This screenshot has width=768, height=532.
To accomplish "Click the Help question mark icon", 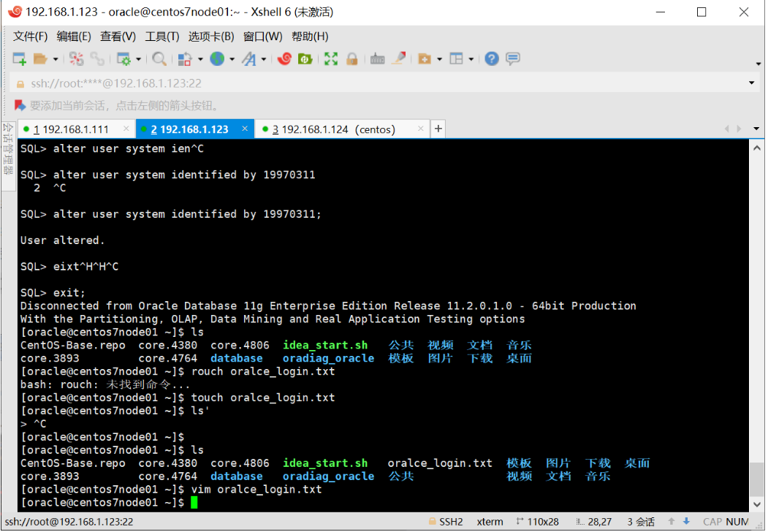I will tap(491, 58).
